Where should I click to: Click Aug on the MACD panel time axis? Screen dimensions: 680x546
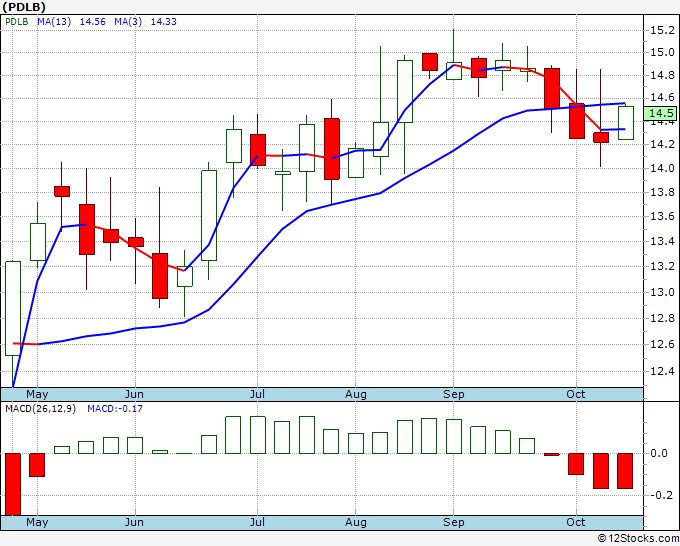356,522
